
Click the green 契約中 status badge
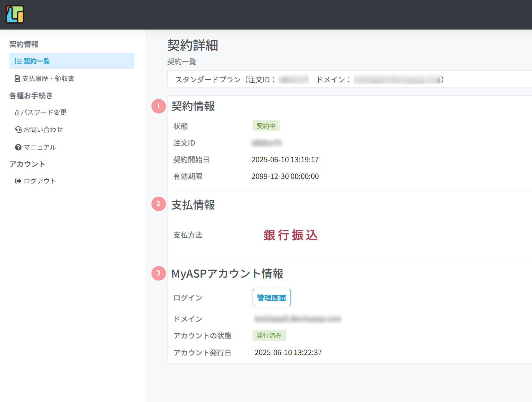[266, 126]
